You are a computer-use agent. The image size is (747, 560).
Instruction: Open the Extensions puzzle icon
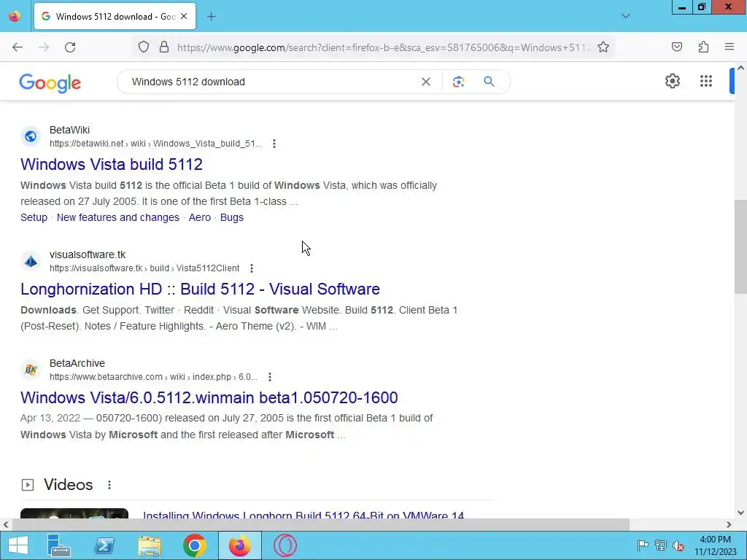[703, 47]
